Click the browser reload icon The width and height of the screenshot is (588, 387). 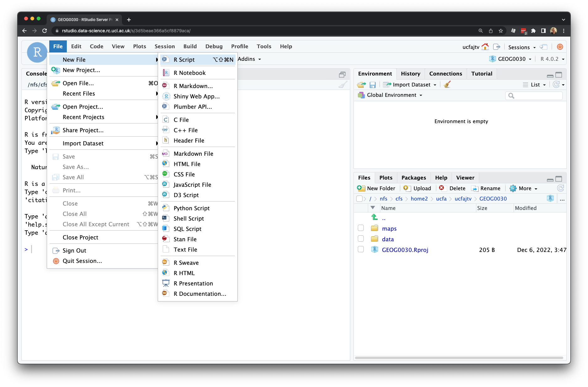pyautogui.click(x=45, y=31)
